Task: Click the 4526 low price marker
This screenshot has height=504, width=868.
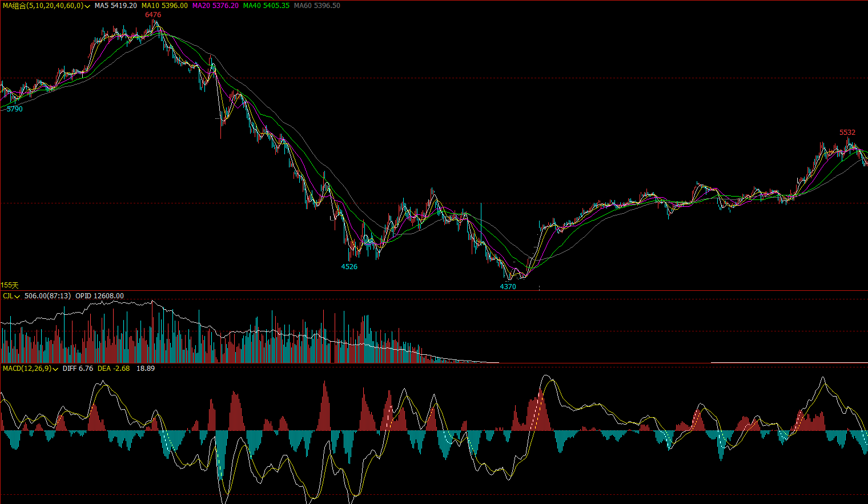Action: coord(349,267)
